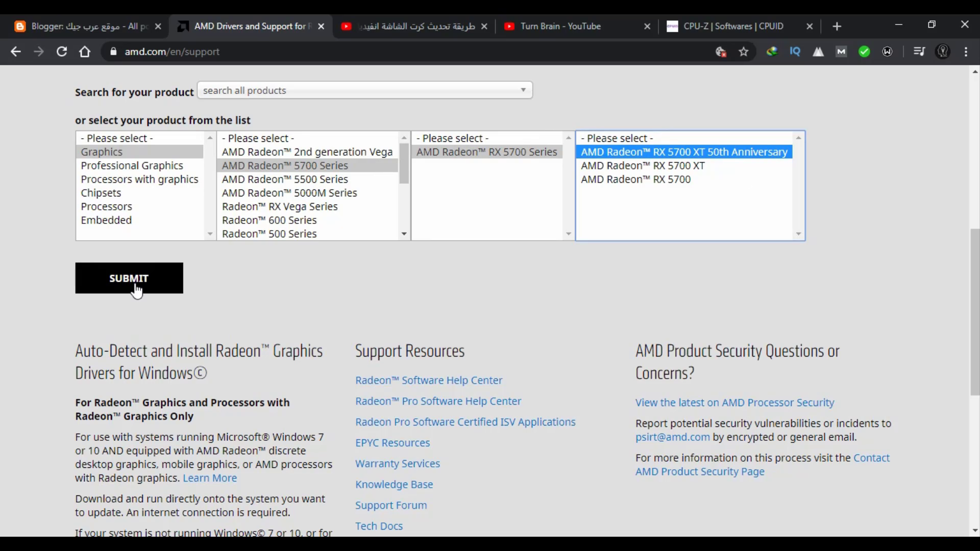Select Embedded in the category list
The image size is (980, 551).
[139, 220]
